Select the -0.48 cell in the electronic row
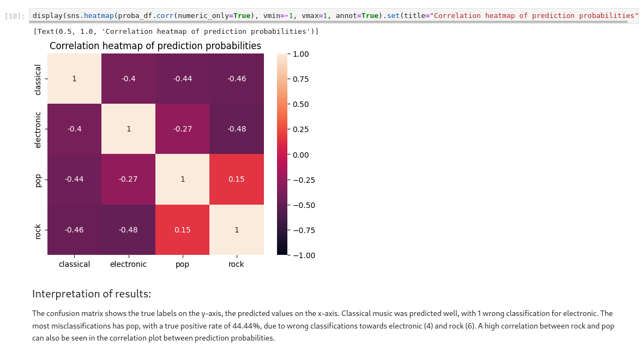 (x=237, y=129)
